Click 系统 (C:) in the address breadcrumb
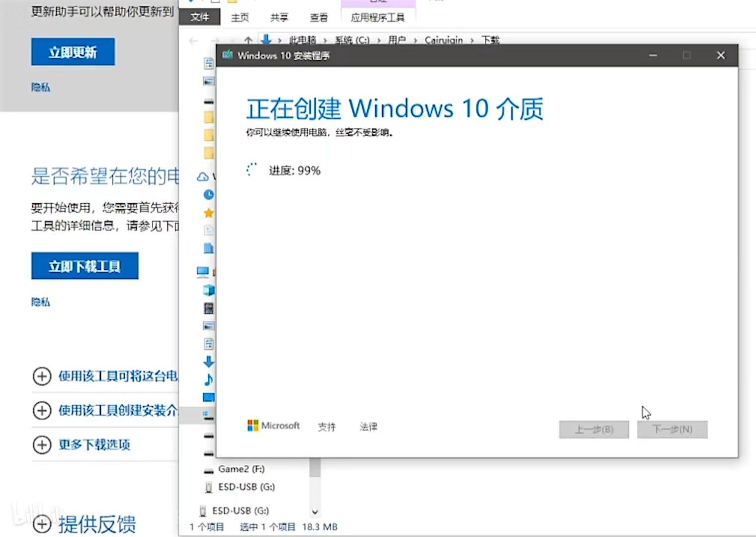756x537 pixels. [352, 40]
